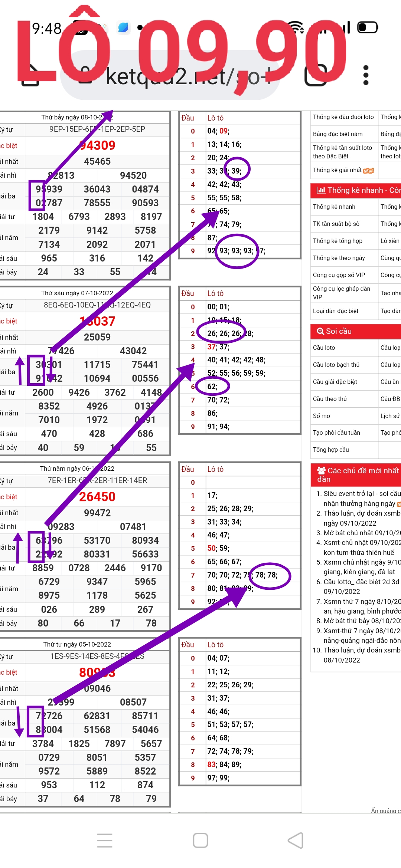Screen dimensions: 401x868
Task: Open Android recent apps three-line button
Action: [x=105, y=840]
